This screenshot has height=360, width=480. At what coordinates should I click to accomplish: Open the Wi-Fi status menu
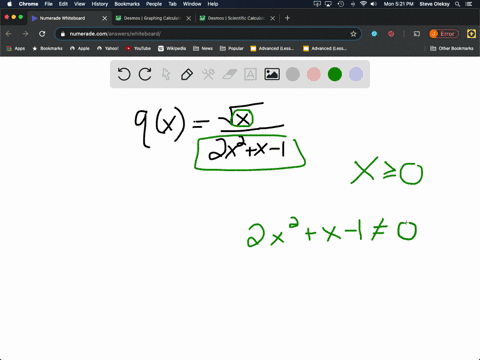click(x=363, y=4)
